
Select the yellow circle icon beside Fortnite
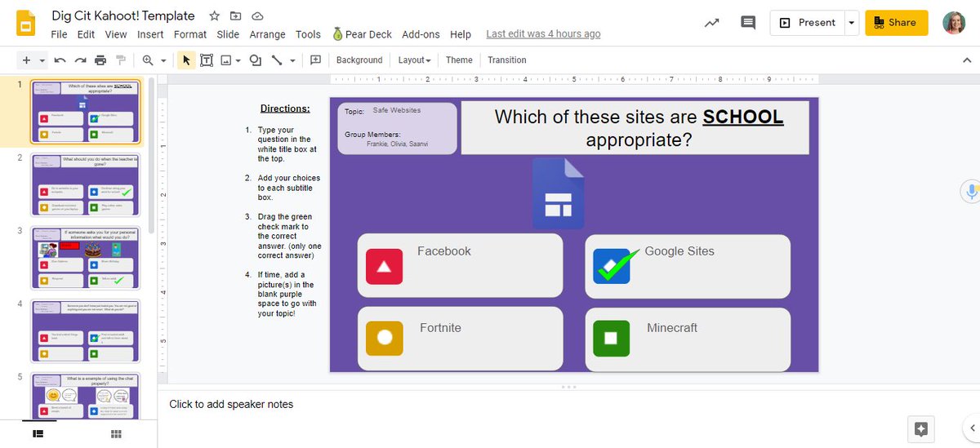click(x=384, y=338)
